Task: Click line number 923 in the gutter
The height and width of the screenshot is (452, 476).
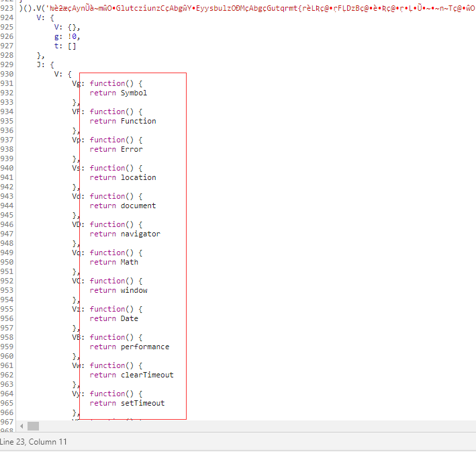Action: (7, 8)
